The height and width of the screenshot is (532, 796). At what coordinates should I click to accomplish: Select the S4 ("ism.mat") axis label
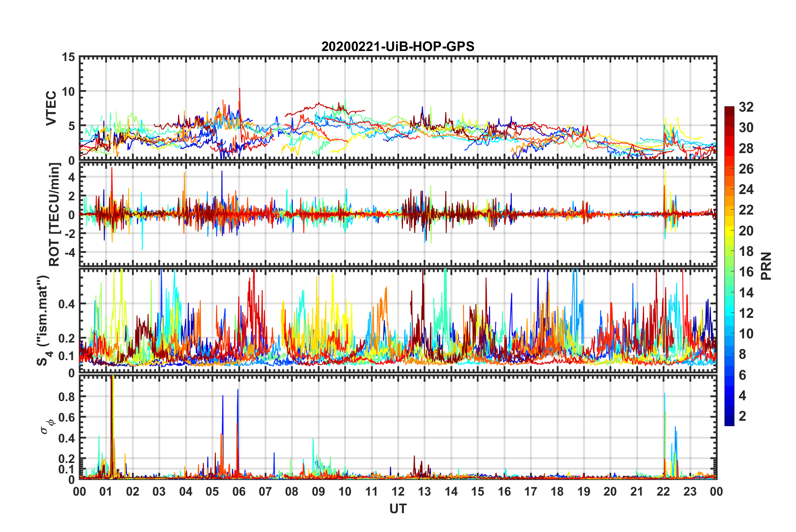coord(43,320)
